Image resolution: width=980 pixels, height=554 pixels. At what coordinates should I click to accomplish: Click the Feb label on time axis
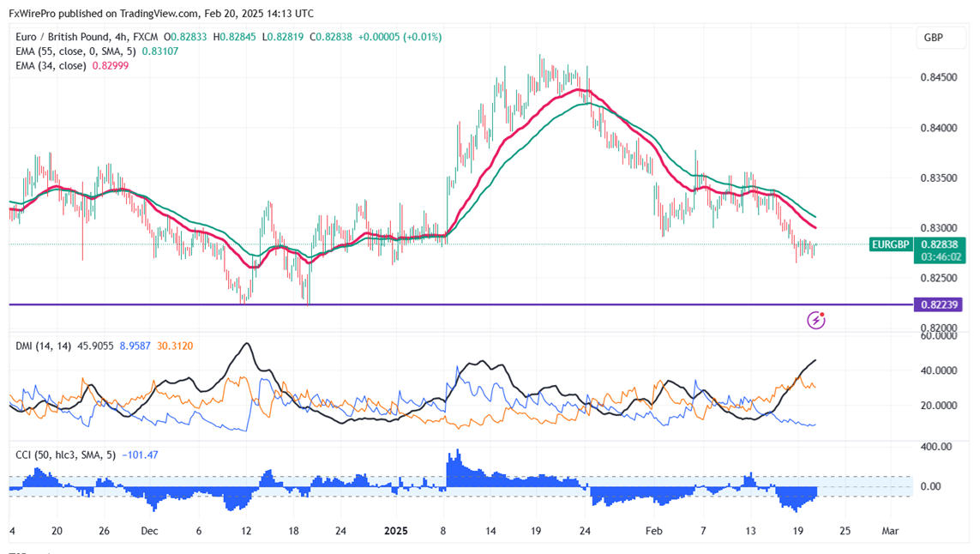coord(653,531)
